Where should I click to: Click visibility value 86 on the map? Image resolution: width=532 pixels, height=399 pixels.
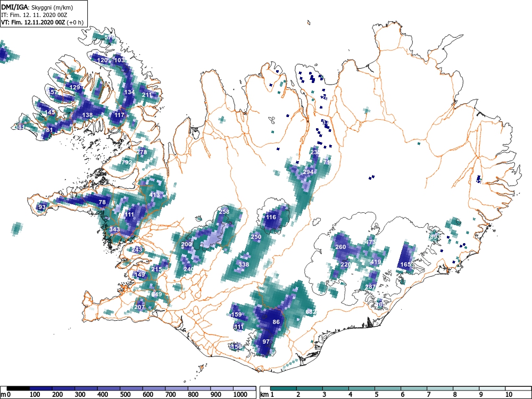pyautogui.click(x=276, y=322)
